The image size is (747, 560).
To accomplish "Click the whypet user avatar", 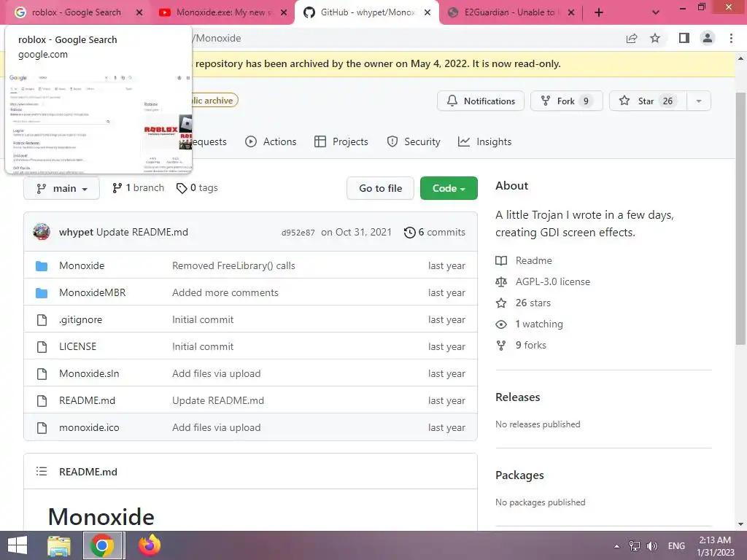I will pyautogui.click(x=42, y=232).
